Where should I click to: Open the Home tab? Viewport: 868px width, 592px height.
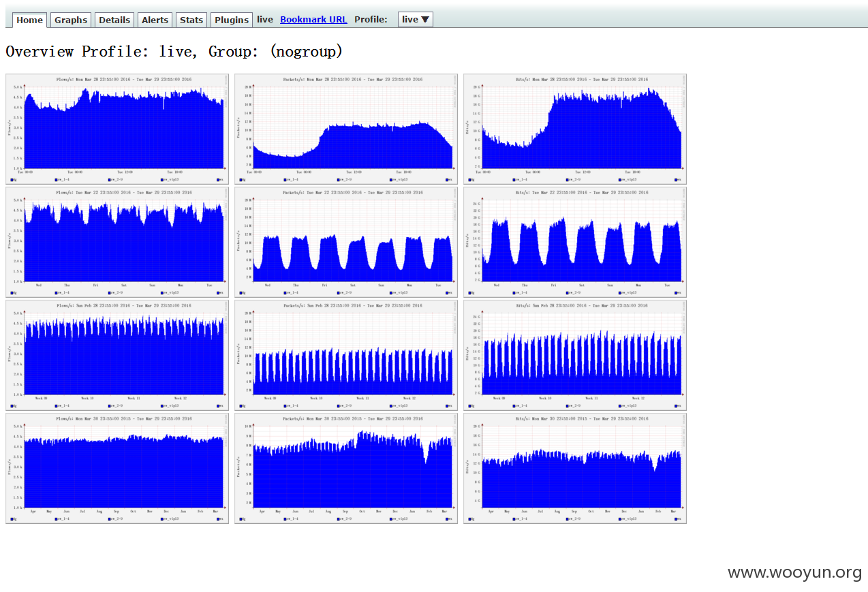pyautogui.click(x=30, y=20)
